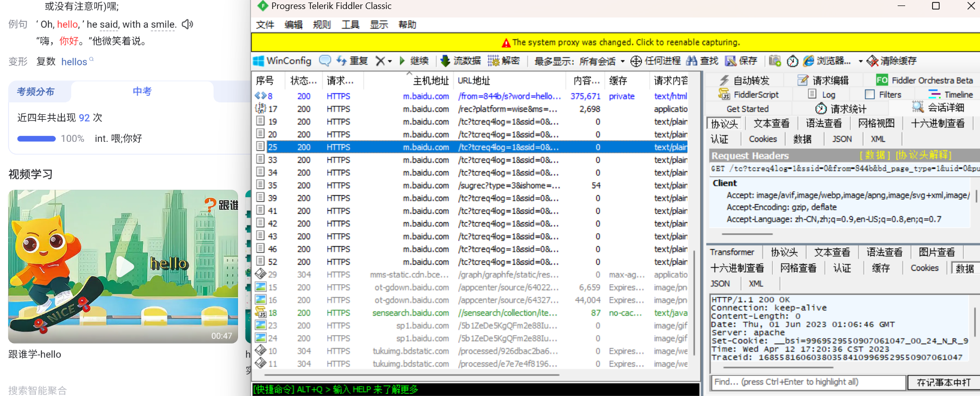
Task: Select request 语法查看 tab
Action: [824, 123]
